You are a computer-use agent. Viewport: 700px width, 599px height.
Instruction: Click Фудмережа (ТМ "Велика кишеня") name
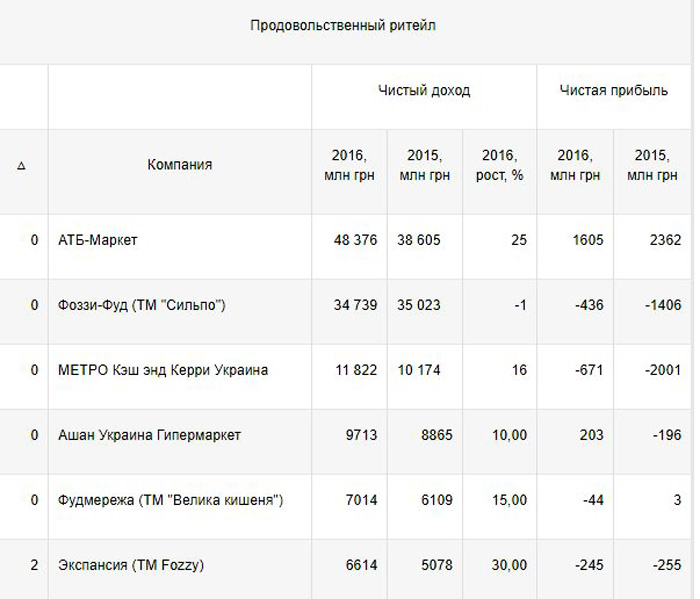pos(170,500)
